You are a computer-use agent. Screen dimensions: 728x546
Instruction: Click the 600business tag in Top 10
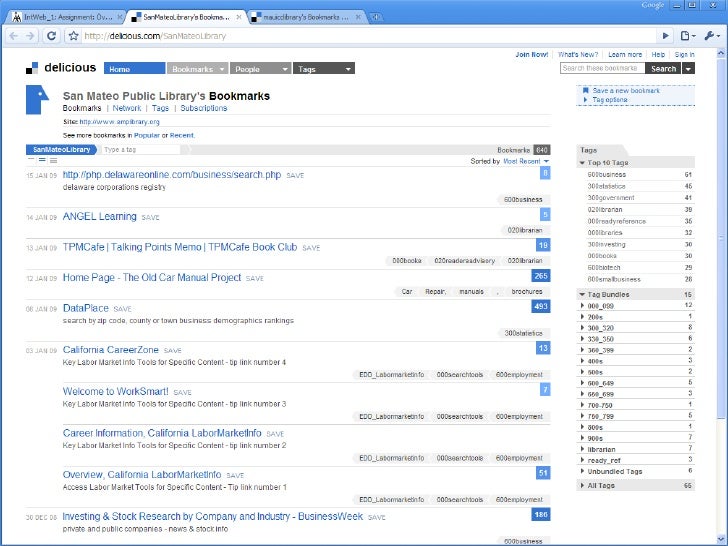pyautogui.click(x=607, y=174)
